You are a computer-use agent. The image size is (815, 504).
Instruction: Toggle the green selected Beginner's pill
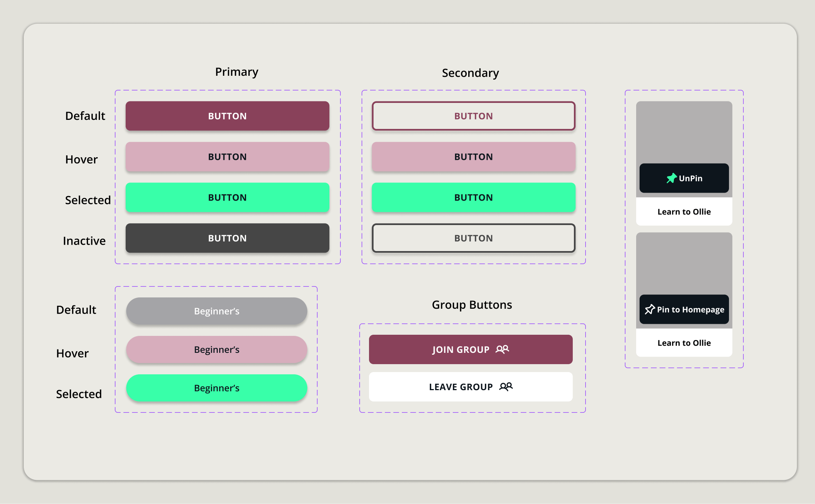pyautogui.click(x=217, y=388)
